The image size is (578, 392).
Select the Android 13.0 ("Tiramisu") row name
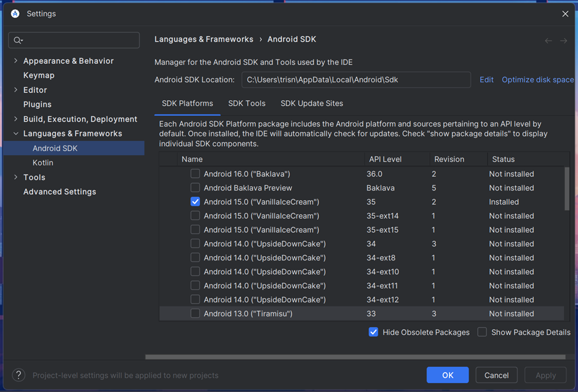tap(248, 314)
